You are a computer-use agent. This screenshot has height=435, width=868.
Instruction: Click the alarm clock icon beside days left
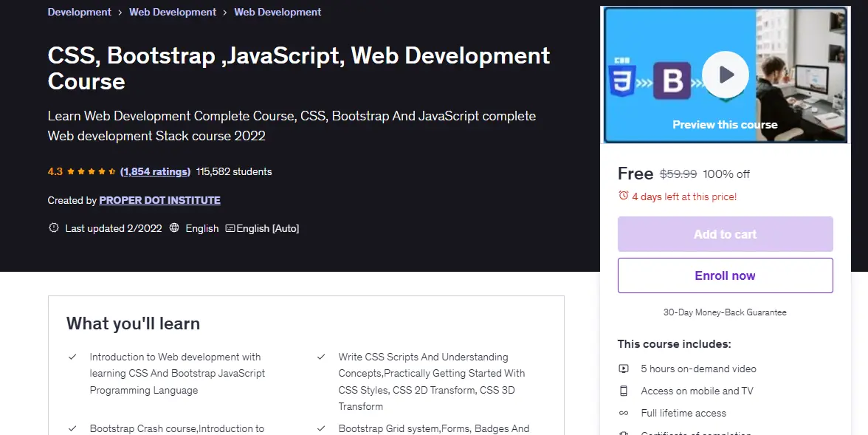click(x=623, y=196)
